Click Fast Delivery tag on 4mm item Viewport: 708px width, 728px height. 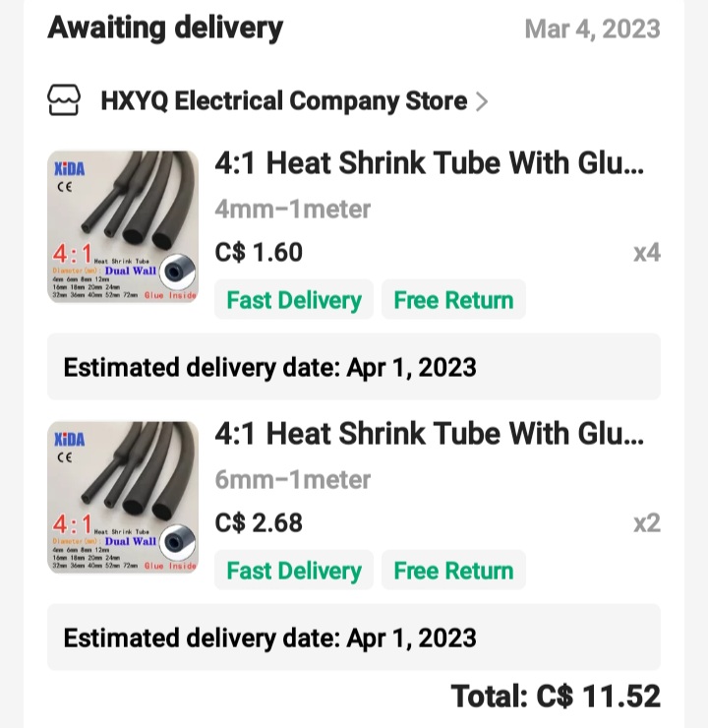click(294, 300)
